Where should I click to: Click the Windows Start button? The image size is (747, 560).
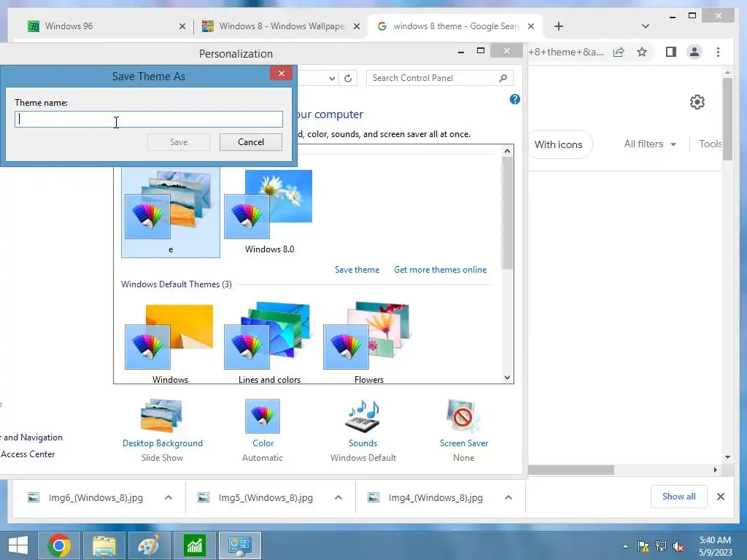(x=18, y=545)
